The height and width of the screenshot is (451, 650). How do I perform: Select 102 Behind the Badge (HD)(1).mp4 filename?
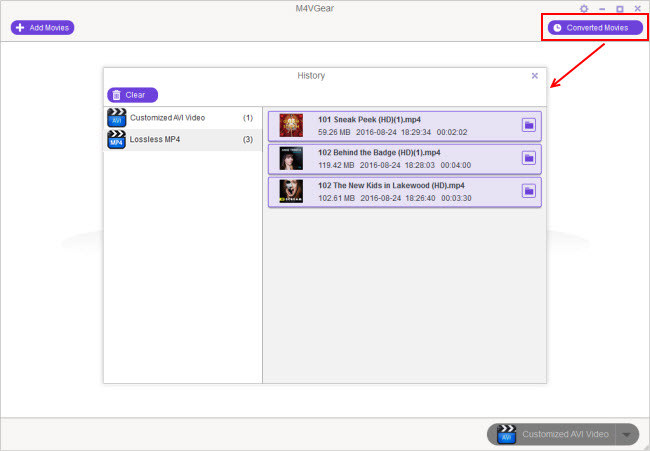pos(379,153)
